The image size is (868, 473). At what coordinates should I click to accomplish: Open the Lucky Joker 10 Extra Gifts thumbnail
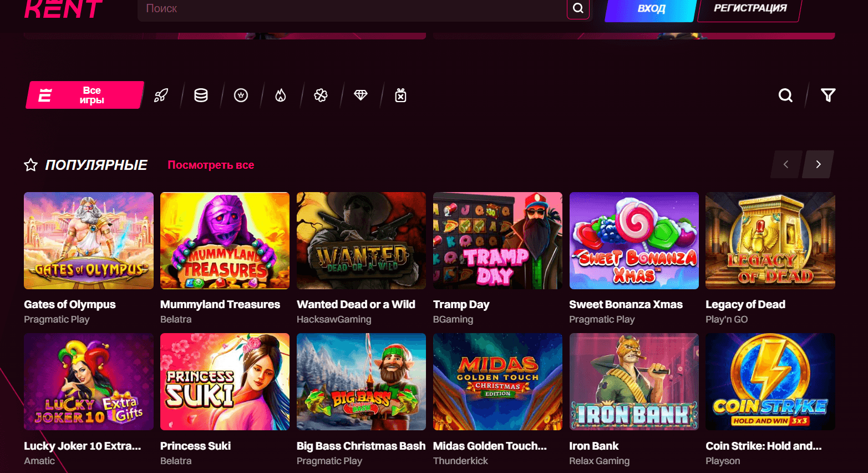pyautogui.click(x=89, y=382)
